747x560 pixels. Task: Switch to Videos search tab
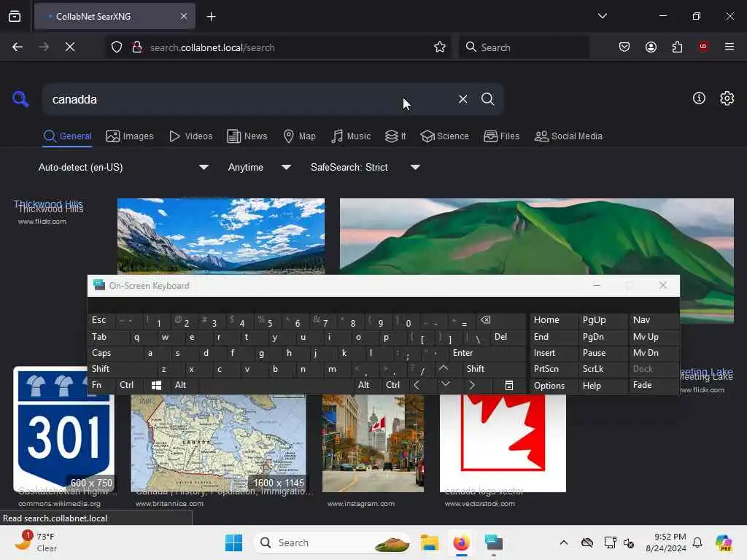pos(191,136)
